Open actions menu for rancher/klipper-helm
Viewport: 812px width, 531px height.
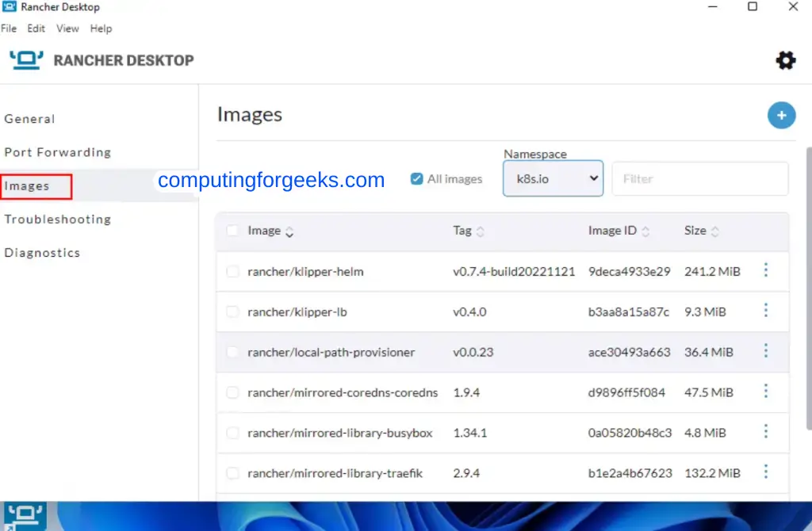coord(765,270)
